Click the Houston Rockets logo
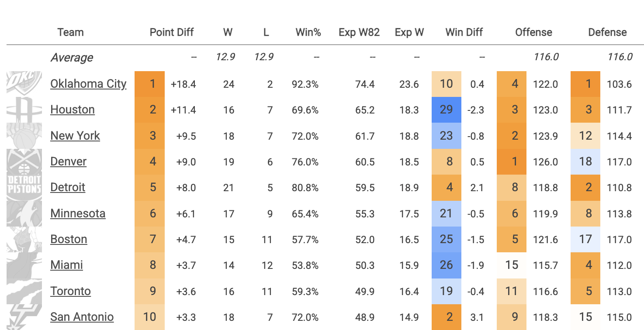 24,109
